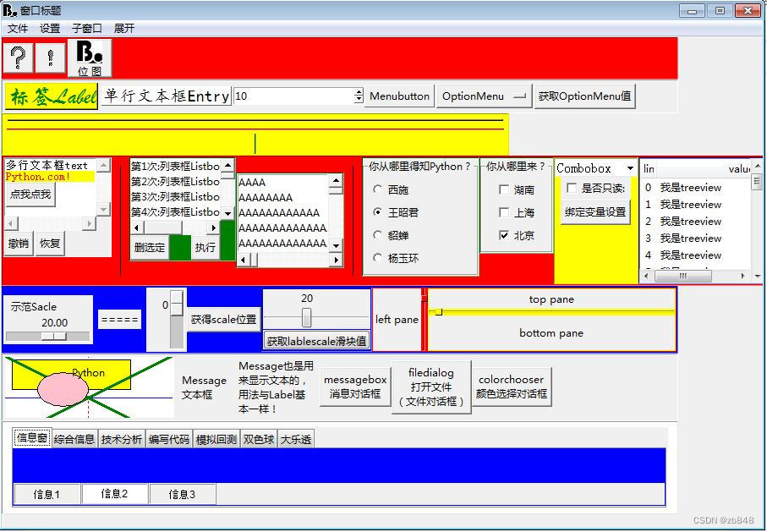This screenshot has height=532, width=767.
Task: Click the 位图 bitmap icon button
Action: [90, 58]
